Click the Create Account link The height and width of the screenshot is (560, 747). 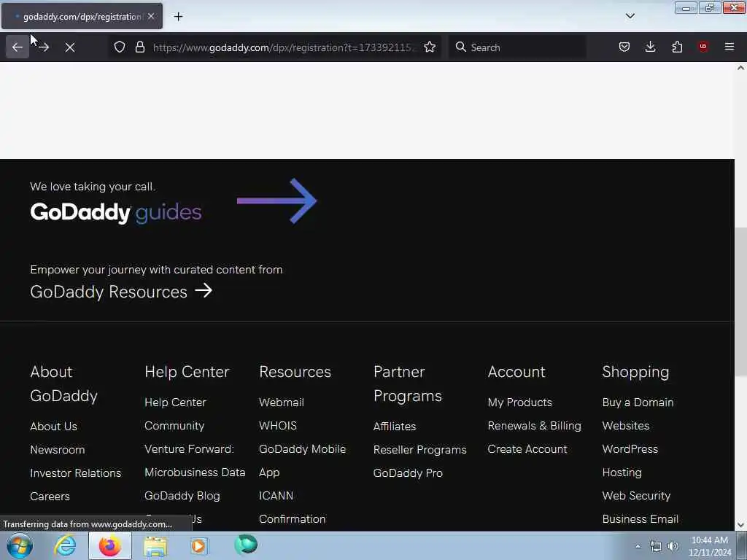527,449
